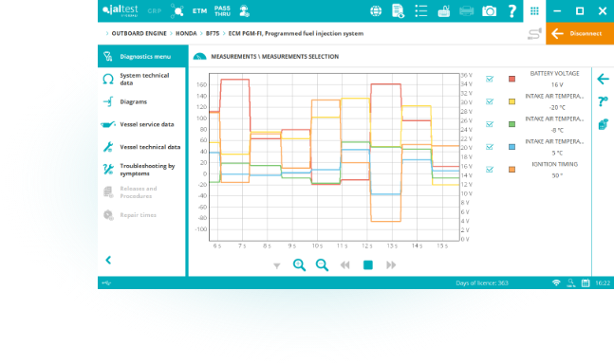
Task: Click the Pass Thru icon
Action: coord(222,11)
